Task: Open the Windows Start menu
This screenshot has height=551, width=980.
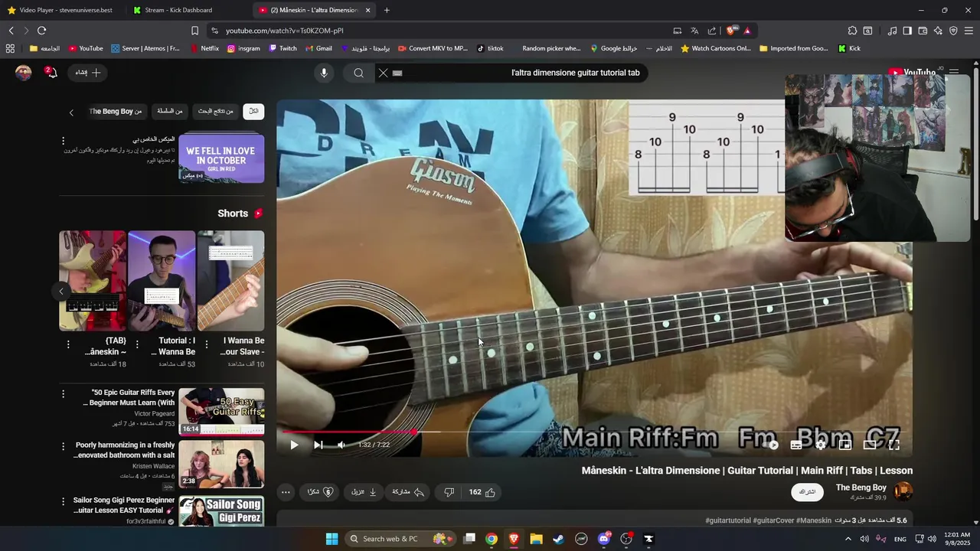Action: [332, 539]
